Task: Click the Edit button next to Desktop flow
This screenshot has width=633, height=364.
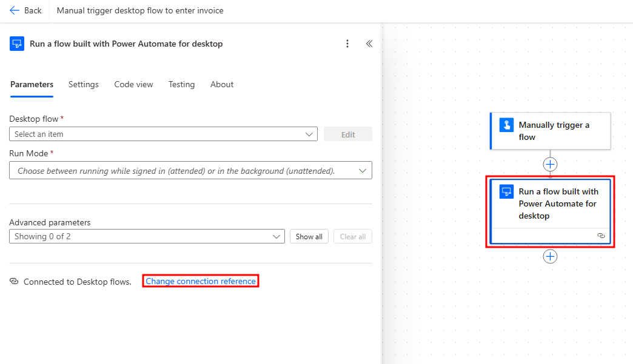Action: [x=348, y=134]
